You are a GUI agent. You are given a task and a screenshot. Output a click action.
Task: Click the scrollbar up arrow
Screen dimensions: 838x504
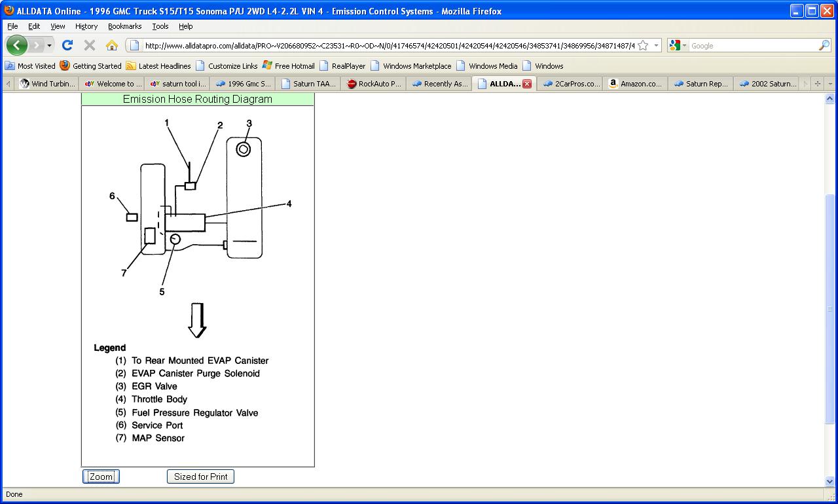click(830, 98)
